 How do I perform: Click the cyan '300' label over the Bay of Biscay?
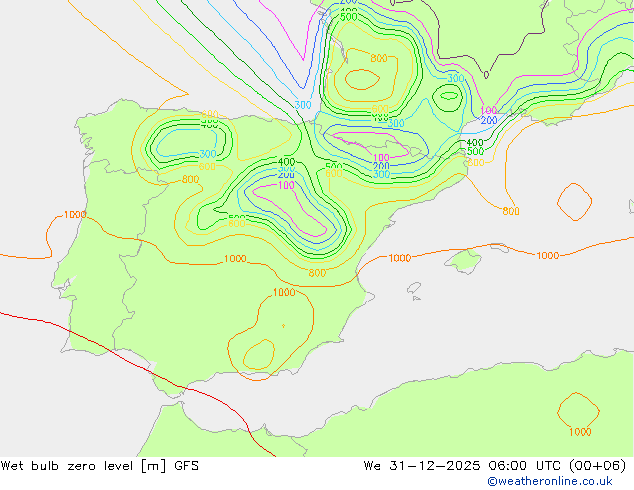tap(302, 105)
